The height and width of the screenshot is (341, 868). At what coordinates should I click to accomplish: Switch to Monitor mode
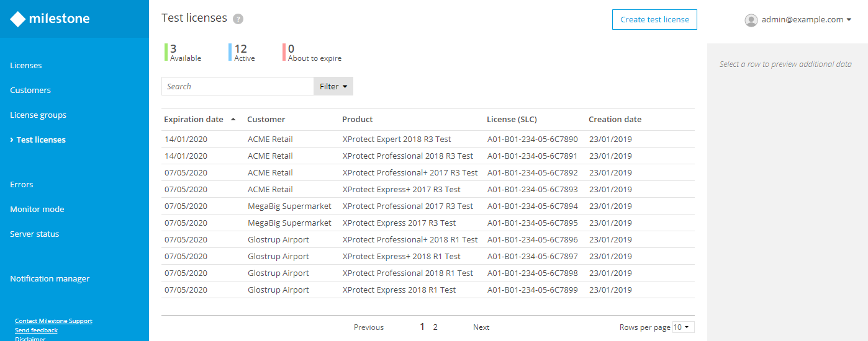pos(37,209)
